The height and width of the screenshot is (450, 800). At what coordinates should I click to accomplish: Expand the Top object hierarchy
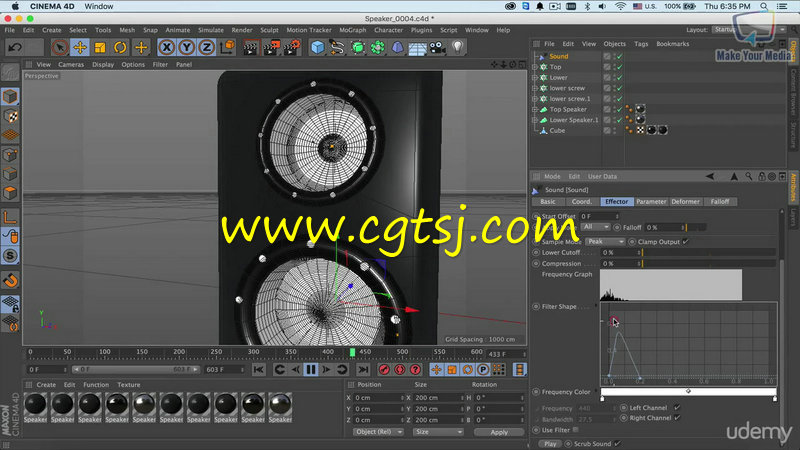[x=535, y=67]
